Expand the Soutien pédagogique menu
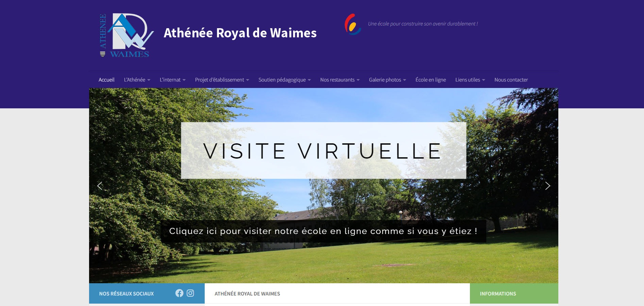The width and height of the screenshot is (644, 306). (285, 80)
